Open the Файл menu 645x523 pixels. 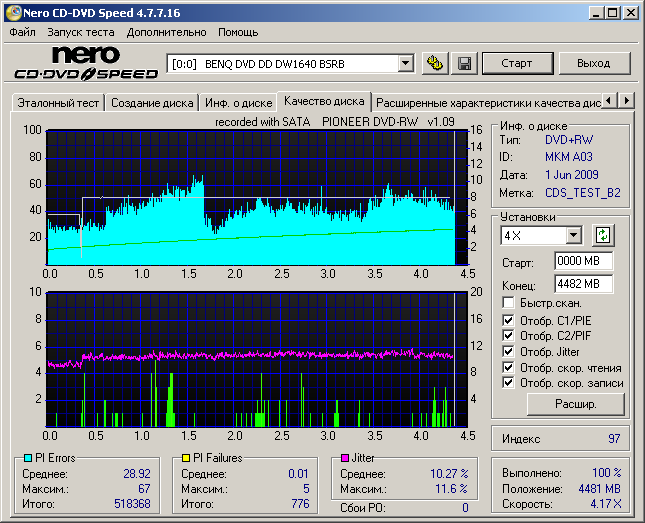point(22,32)
